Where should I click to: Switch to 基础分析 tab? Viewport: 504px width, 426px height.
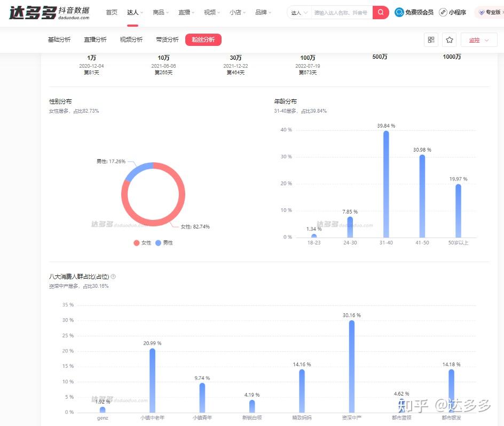click(x=59, y=40)
